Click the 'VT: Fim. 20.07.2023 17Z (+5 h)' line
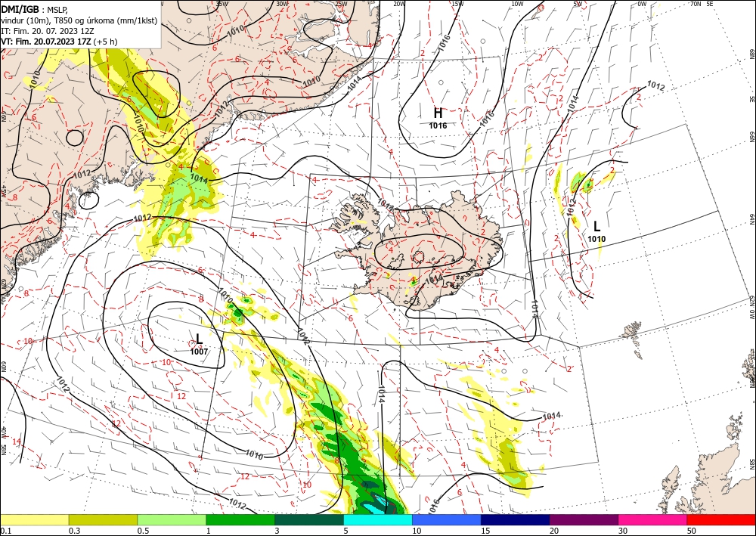756x536 pixels. [x=59, y=42]
